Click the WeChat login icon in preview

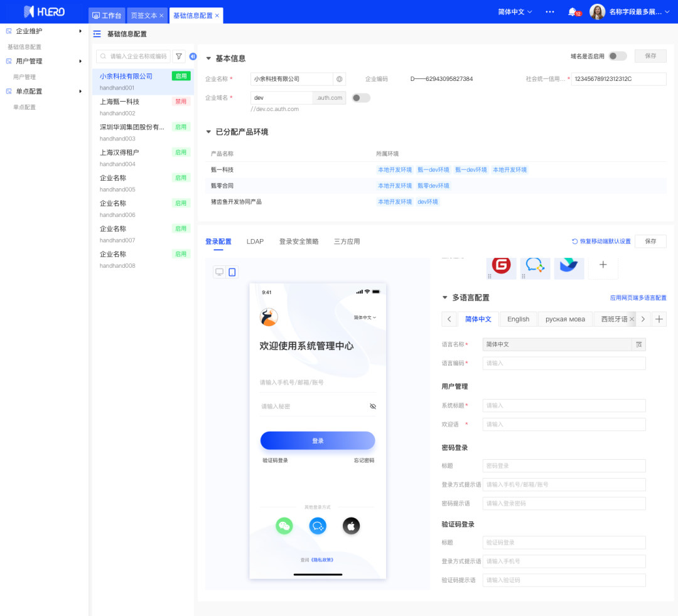click(x=284, y=526)
